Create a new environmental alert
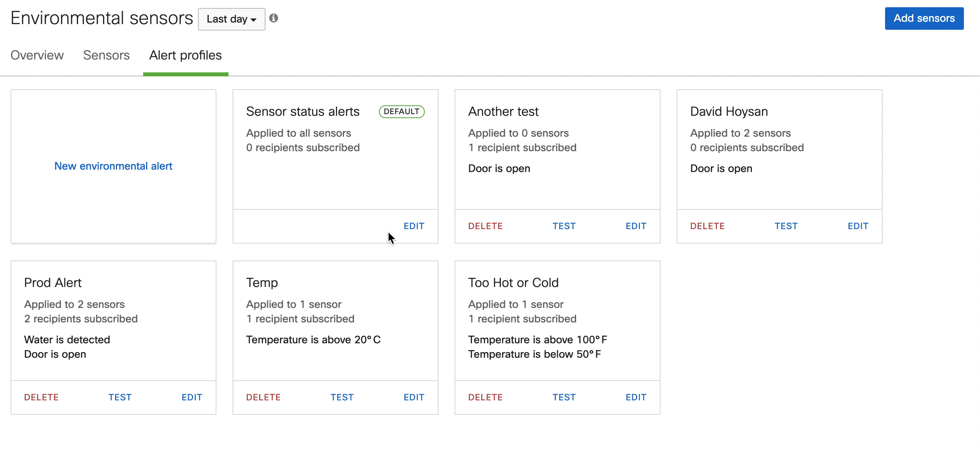 click(113, 166)
